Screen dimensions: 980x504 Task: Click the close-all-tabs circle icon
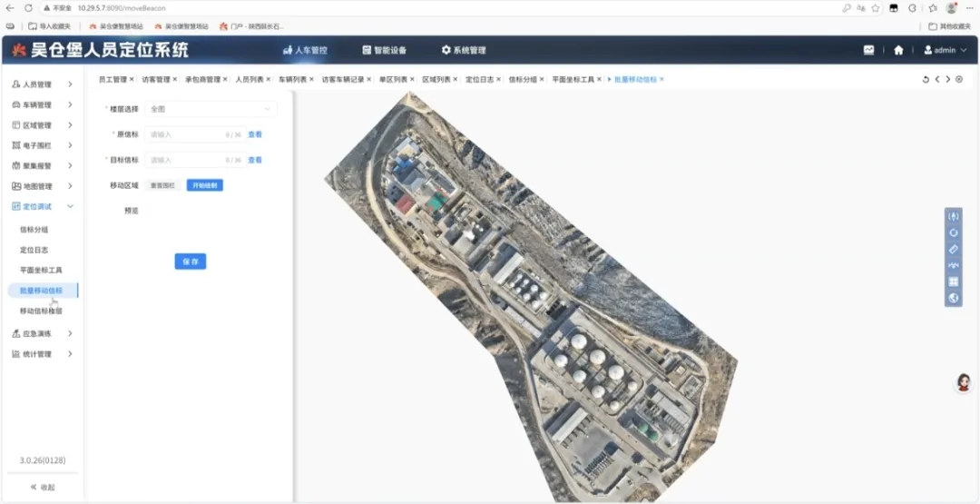click(959, 79)
